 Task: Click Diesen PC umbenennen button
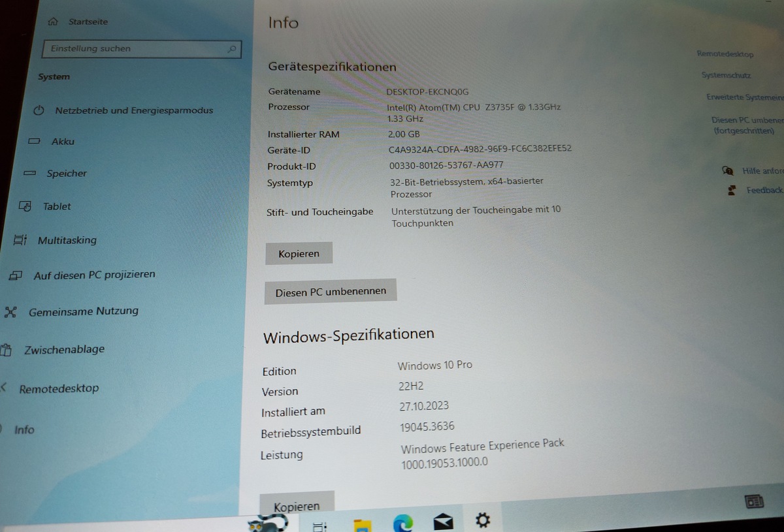click(331, 292)
